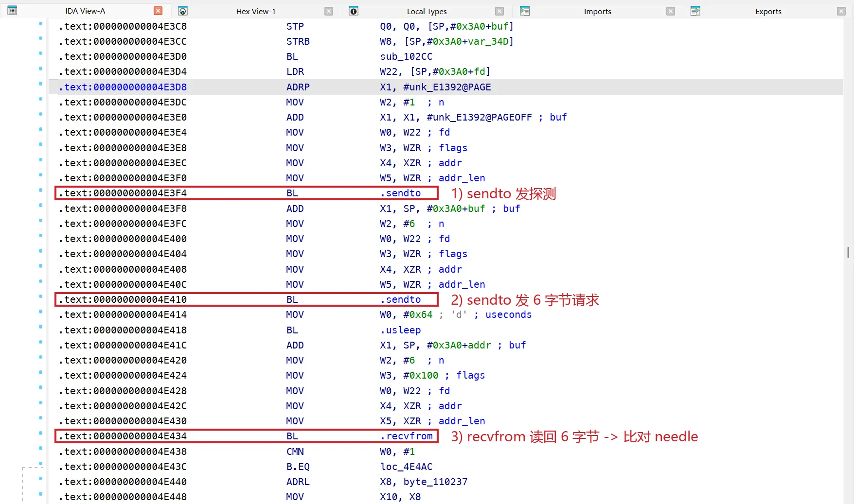Jump to the loc_4E4AC branch target

tap(406, 467)
